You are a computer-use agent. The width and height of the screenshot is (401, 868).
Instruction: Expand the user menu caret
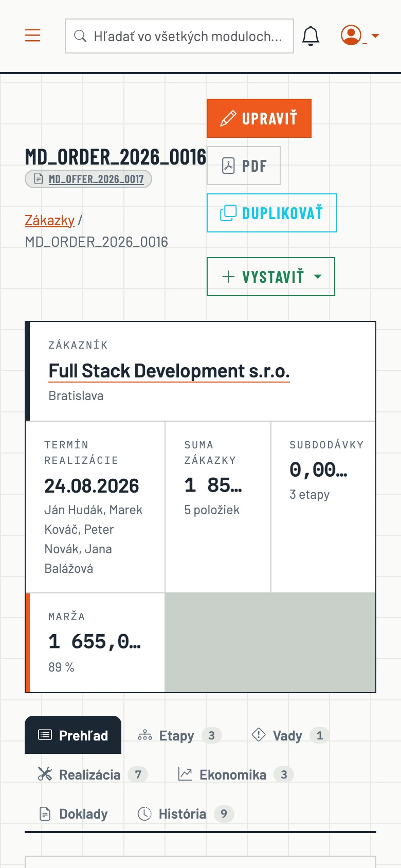(x=375, y=35)
